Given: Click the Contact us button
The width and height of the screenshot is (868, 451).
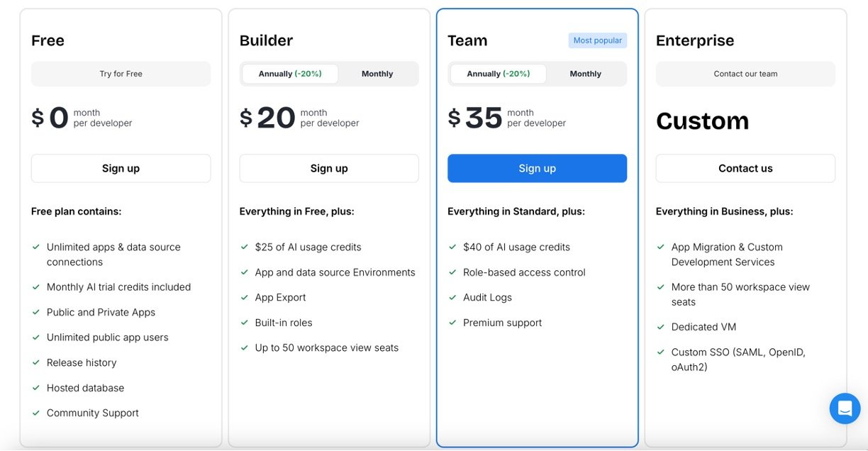Looking at the screenshot, I should click(745, 169).
